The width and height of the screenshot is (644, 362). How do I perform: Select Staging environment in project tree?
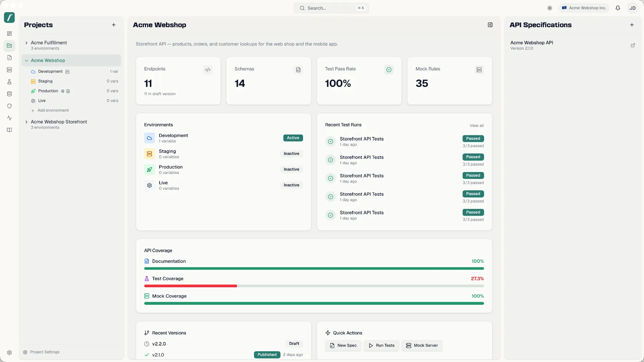click(x=74, y=81)
